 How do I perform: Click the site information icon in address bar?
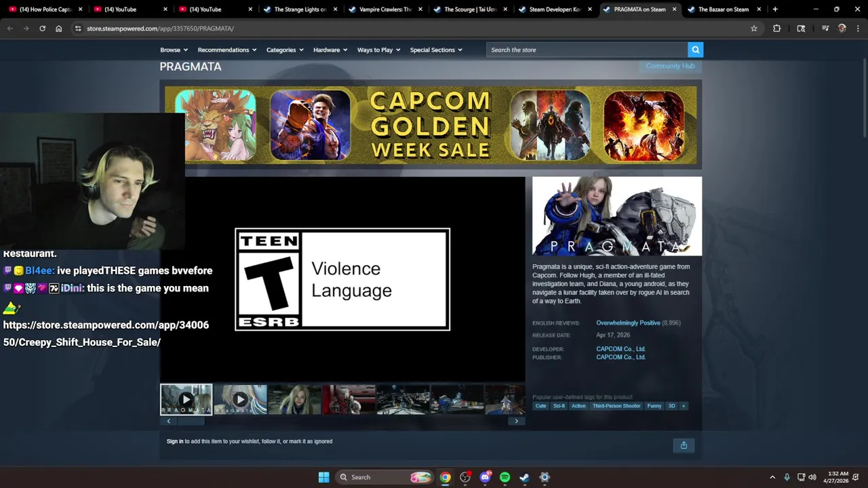pyautogui.click(x=78, y=28)
